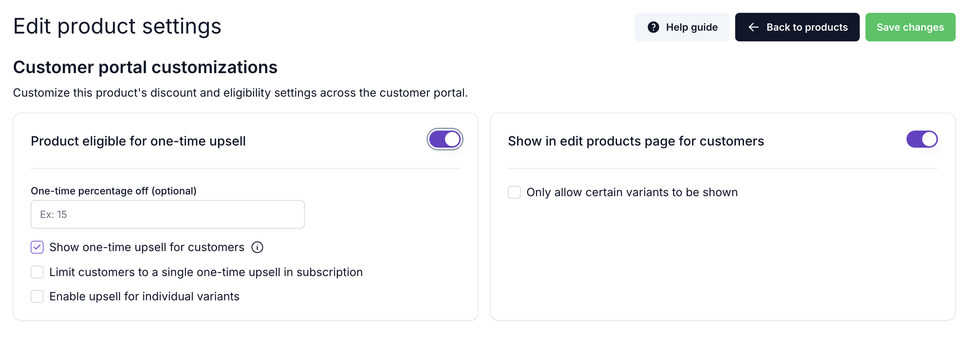Uncheck Show one-time upsell for customers
Viewport: 980px width, 341px height.
(37, 247)
